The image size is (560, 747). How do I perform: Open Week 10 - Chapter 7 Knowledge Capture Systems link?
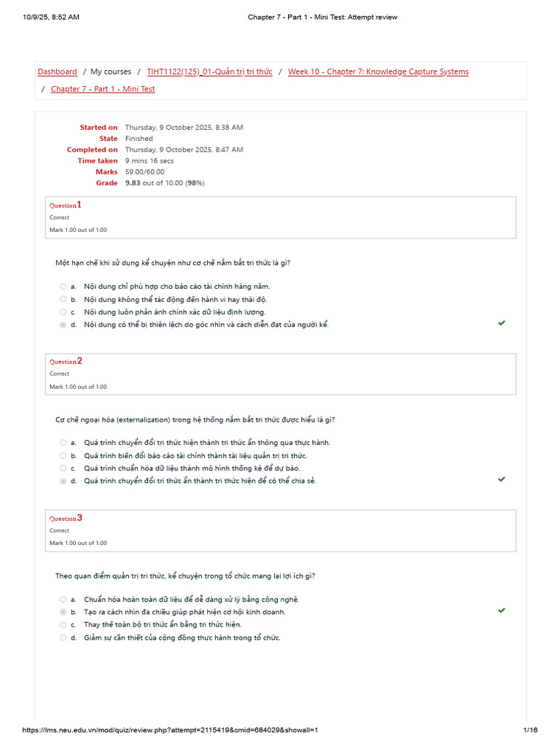(378, 71)
